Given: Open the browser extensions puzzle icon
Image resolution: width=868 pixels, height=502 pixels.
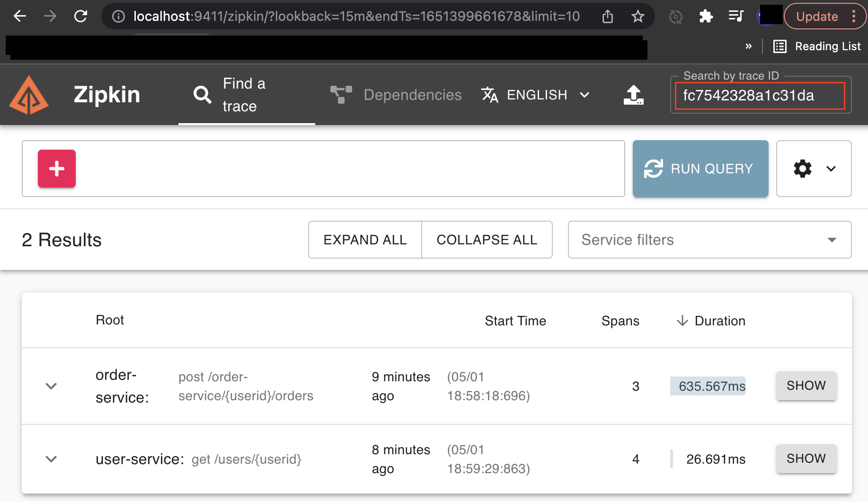Looking at the screenshot, I should (706, 17).
